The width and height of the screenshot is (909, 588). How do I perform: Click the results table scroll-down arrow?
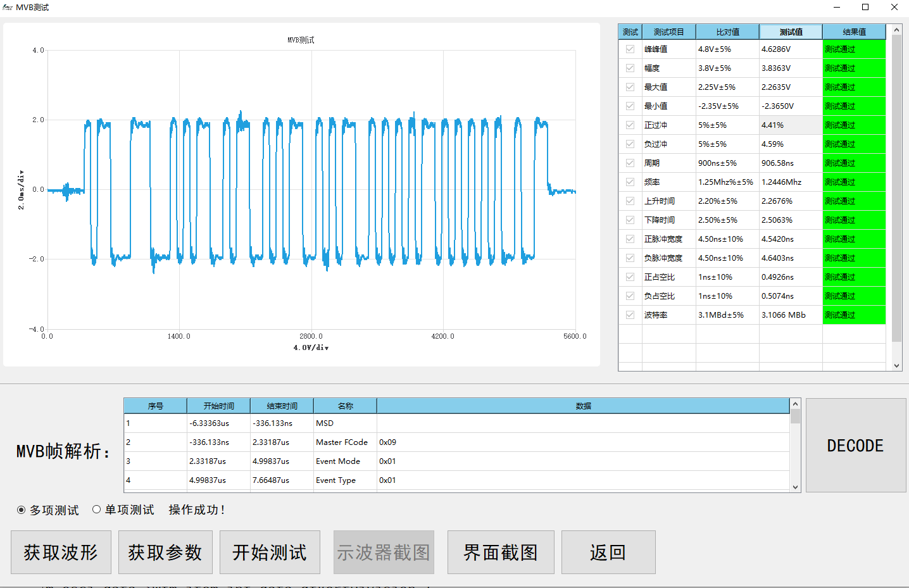(896, 365)
